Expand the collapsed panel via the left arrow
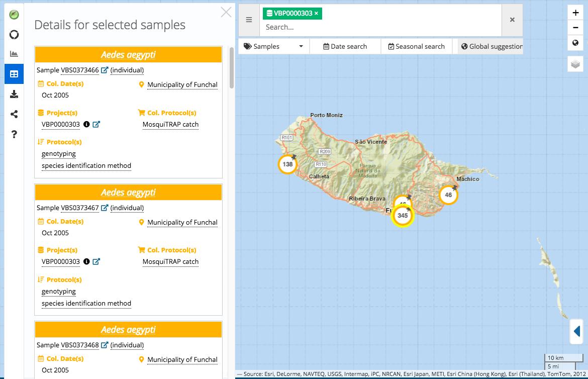 pos(576,332)
